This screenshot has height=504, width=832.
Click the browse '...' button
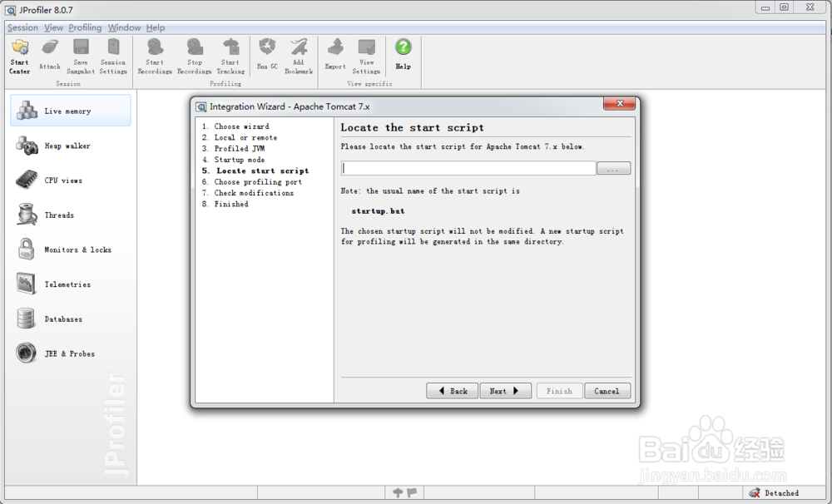pos(613,168)
